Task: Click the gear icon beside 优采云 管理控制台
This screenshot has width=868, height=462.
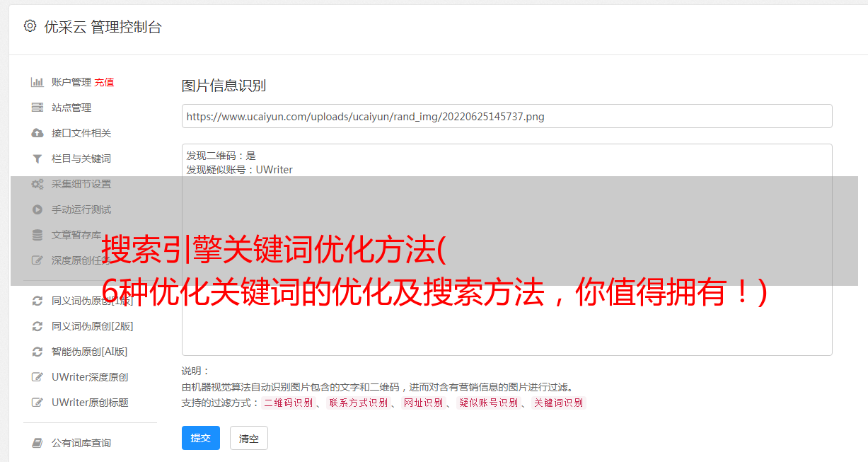Action: coord(30,26)
